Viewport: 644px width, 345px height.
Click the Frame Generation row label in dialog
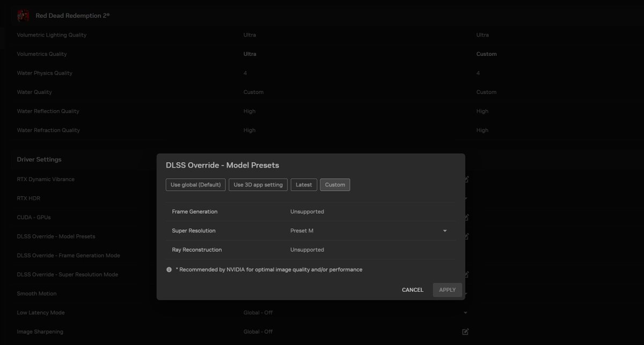(195, 212)
